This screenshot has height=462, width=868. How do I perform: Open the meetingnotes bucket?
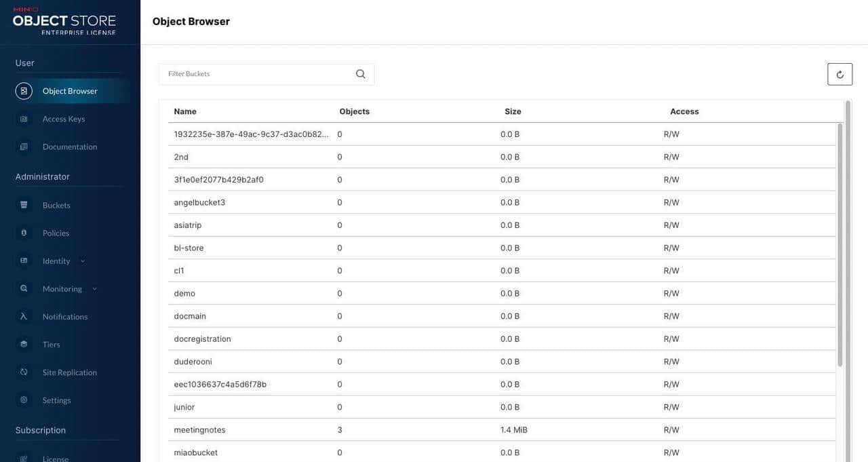(200, 430)
